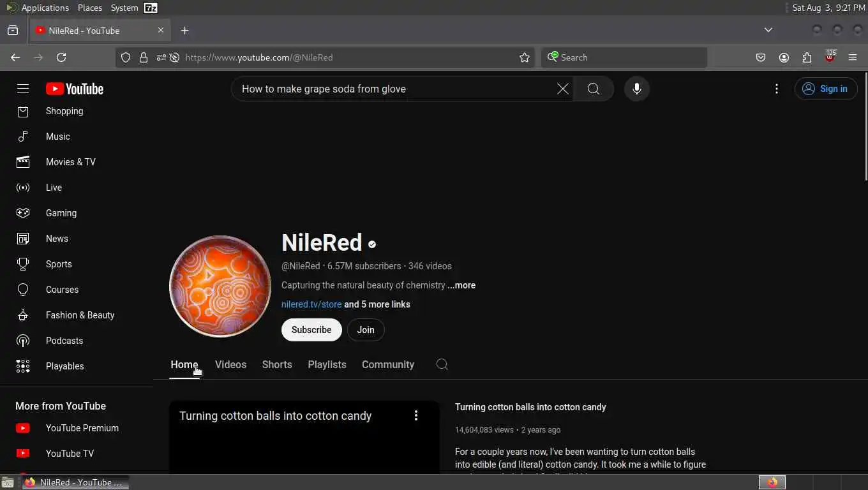
Task: Open 'Turning cotton balls into cotton candy' title link
Action: click(x=530, y=407)
